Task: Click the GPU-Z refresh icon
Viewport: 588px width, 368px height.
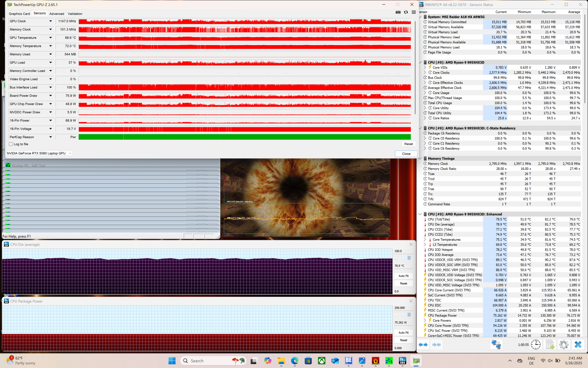Action: pos(406,12)
